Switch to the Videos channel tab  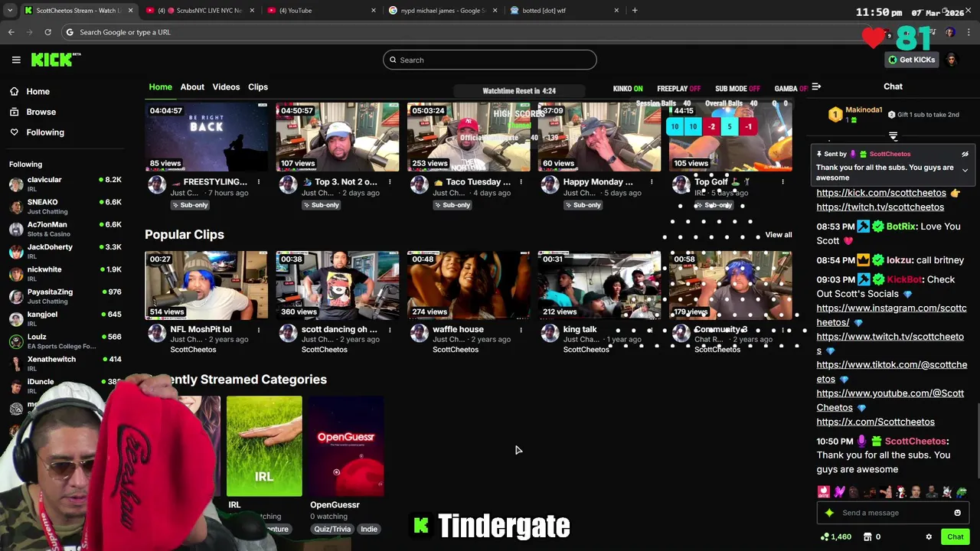click(226, 86)
